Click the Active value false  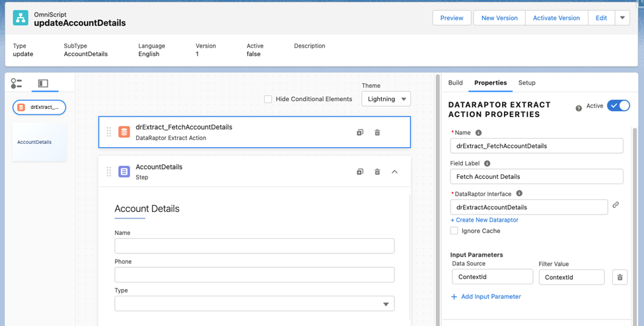tap(254, 54)
